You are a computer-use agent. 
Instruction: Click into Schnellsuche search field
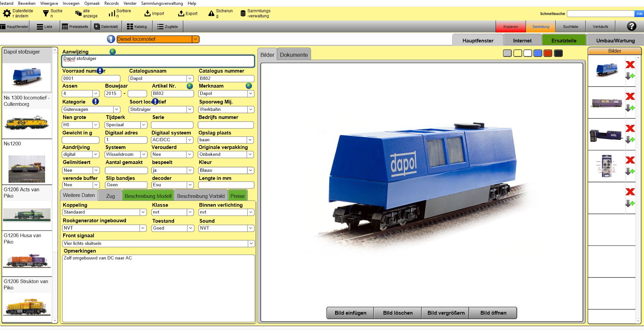click(601, 14)
